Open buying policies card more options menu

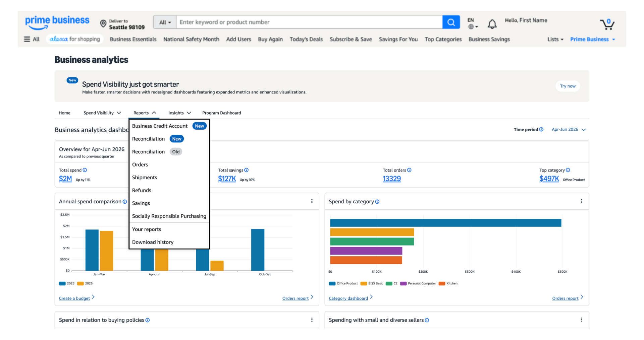pyautogui.click(x=312, y=320)
